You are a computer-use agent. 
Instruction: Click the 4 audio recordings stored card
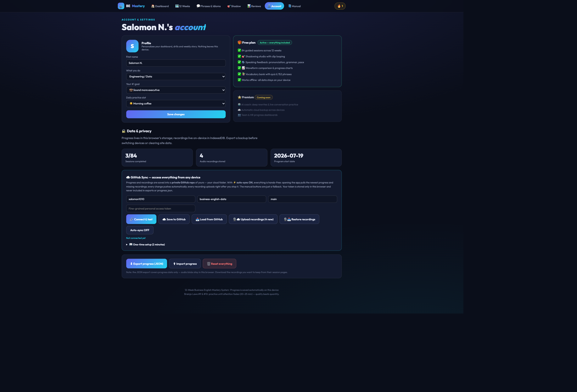232,158
